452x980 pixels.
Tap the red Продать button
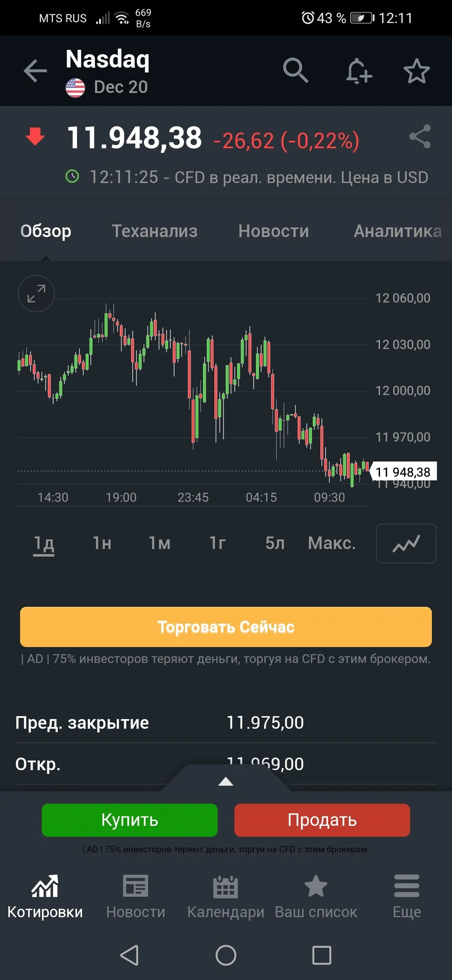[x=322, y=820]
